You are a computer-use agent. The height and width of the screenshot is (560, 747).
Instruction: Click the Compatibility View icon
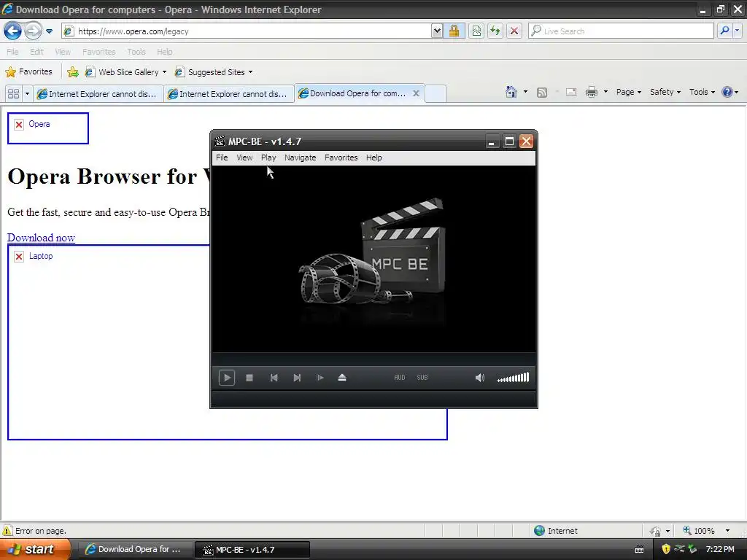pos(476,31)
